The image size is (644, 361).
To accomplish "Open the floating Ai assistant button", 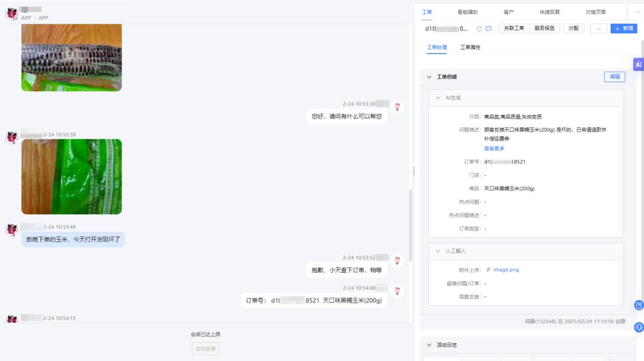I will point(638,64).
